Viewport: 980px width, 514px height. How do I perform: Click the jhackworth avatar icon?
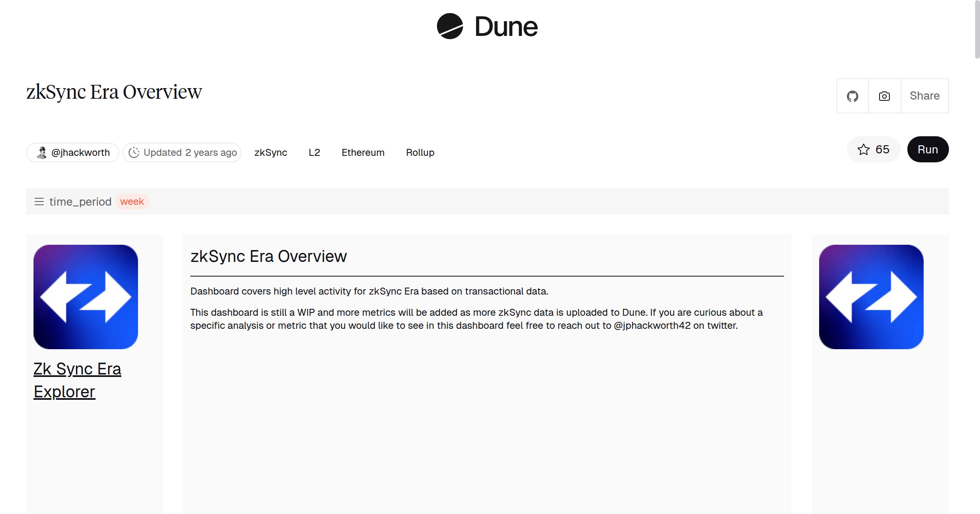(42, 153)
